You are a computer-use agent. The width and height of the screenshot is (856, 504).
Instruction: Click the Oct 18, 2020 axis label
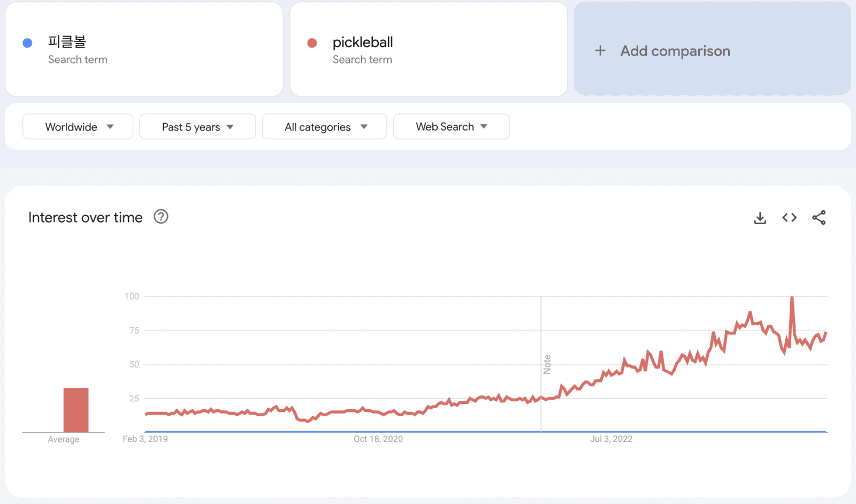click(378, 439)
